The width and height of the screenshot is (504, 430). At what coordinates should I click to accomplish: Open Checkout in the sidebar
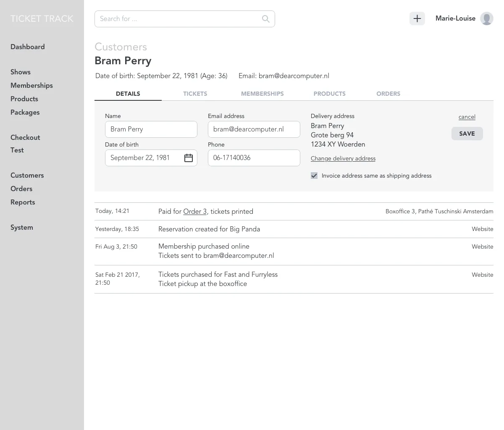[25, 137]
